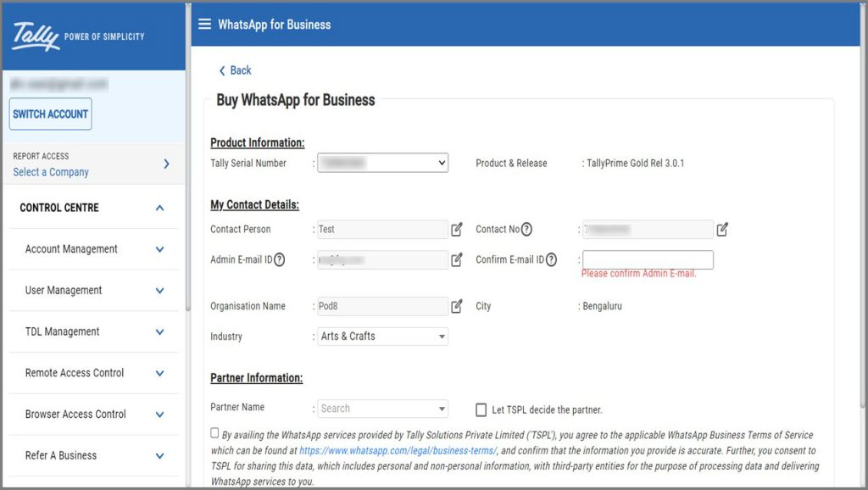Viewport: 868px width, 490px height.
Task: Click the Organisation Name field showing Pod8
Action: click(x=382, y=306)
